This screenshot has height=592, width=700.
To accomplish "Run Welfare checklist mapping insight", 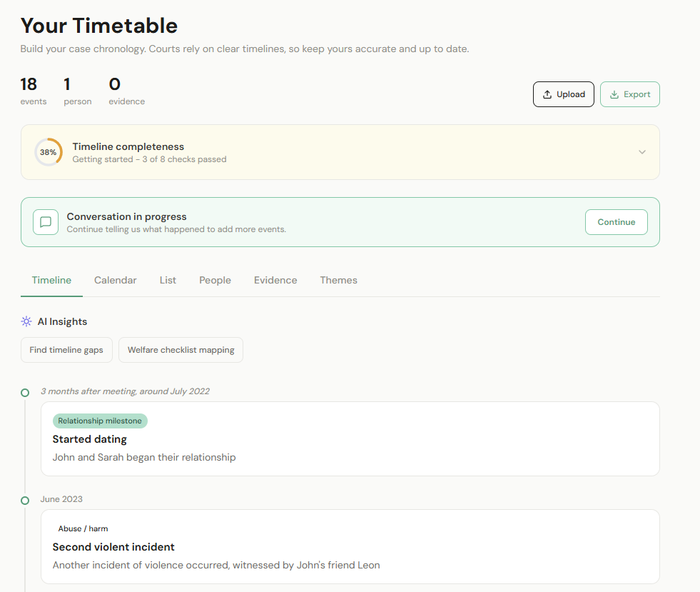I will (x=181, y=350).
